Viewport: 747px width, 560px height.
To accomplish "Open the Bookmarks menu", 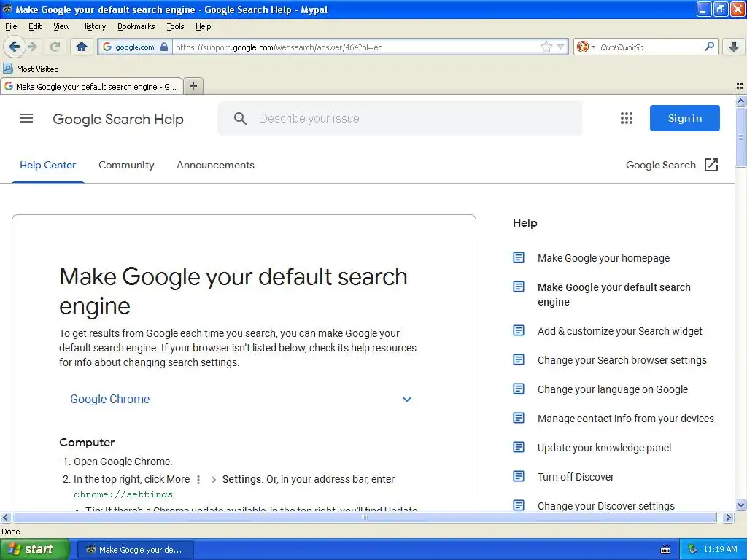I will click(x=136, y=26).
